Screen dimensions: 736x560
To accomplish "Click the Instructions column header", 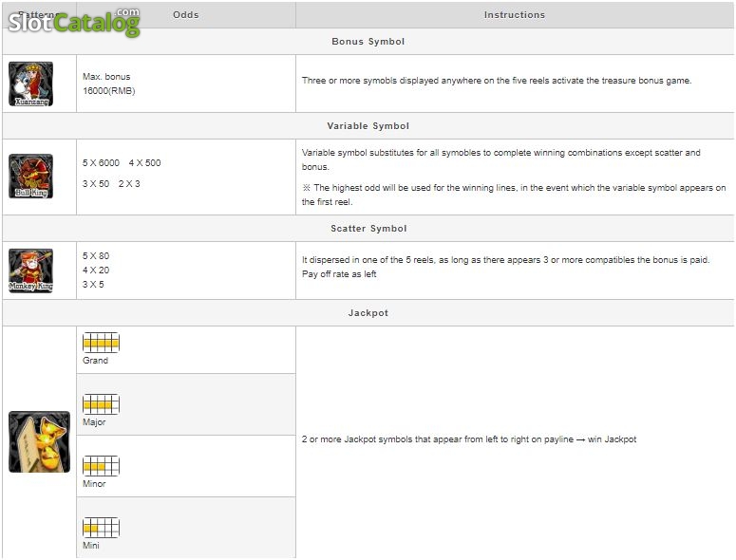I will click(x=515, y=15).
